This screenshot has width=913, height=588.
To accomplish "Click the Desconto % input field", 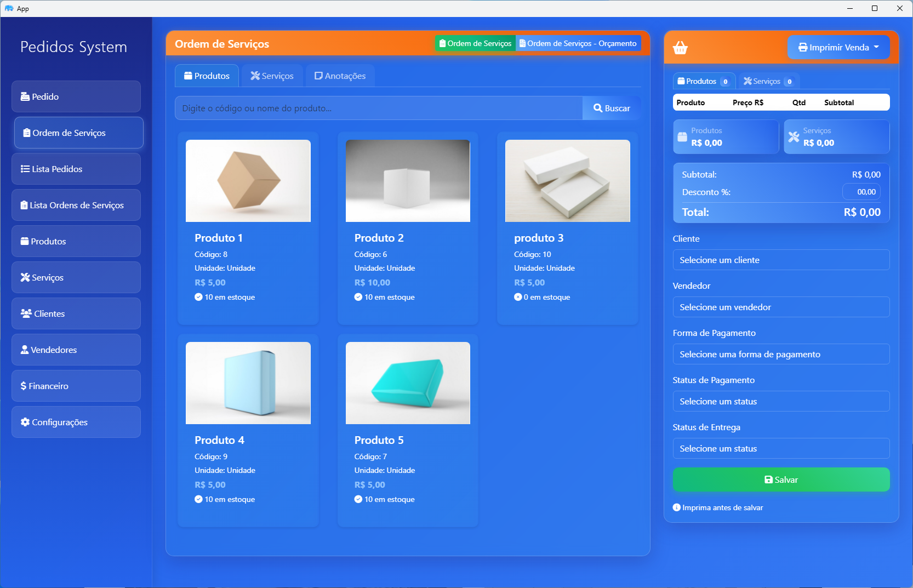I will click(x=861, y=192).
